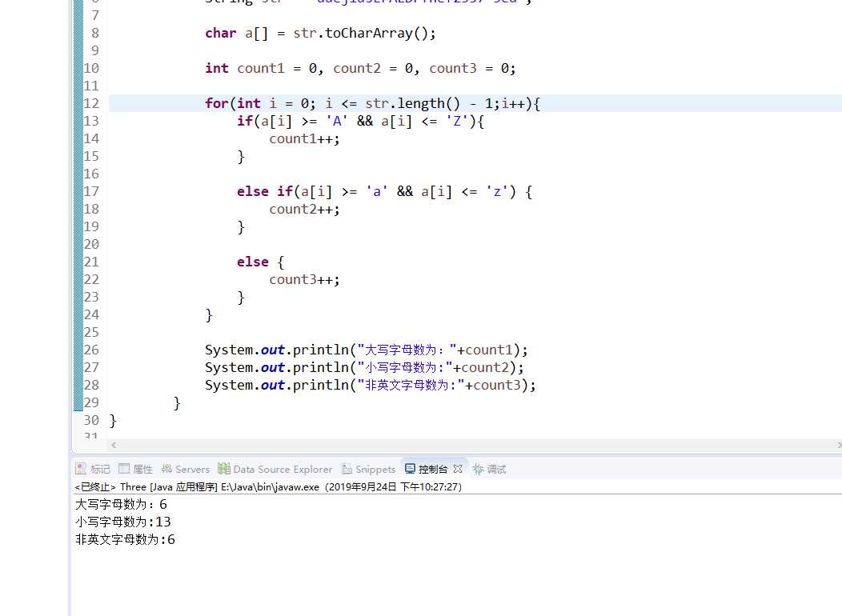The width and height of the screenshot is (842, 616).
Task: Click the terminated Three javaw.exe console header
Action: [268, 486]
